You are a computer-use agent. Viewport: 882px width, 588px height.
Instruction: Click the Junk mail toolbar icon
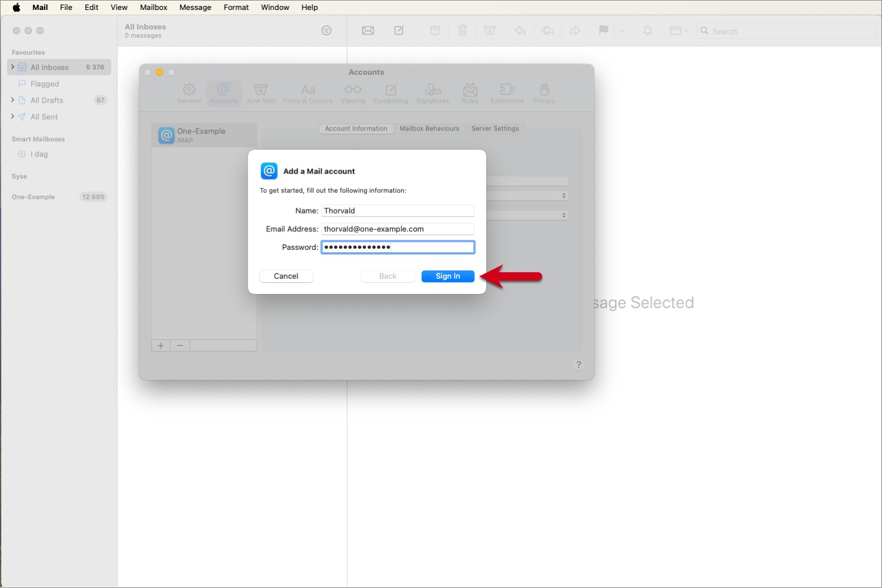click(489, 31)
